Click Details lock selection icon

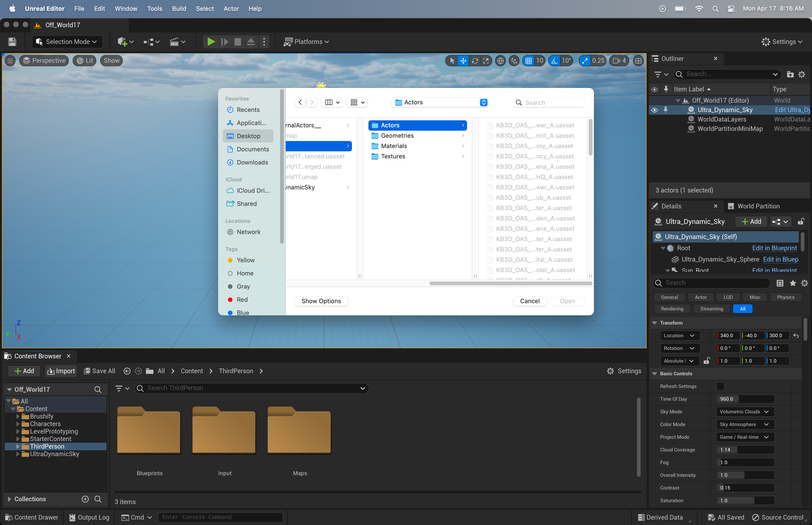coord(801,222)
